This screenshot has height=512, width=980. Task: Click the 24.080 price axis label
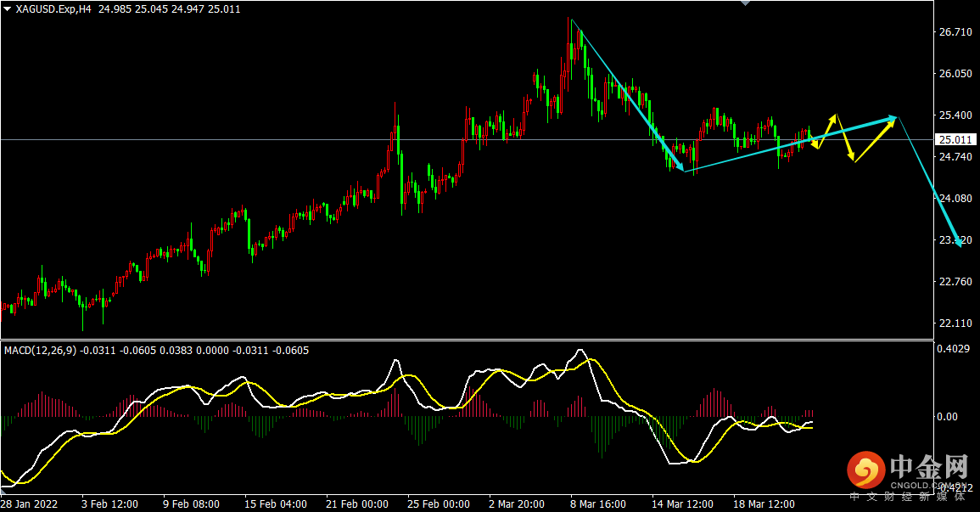coord(955,198)
